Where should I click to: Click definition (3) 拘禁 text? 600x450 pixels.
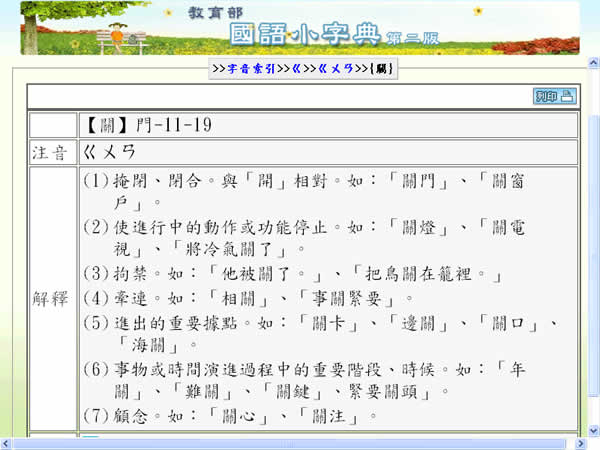point(292,274)
